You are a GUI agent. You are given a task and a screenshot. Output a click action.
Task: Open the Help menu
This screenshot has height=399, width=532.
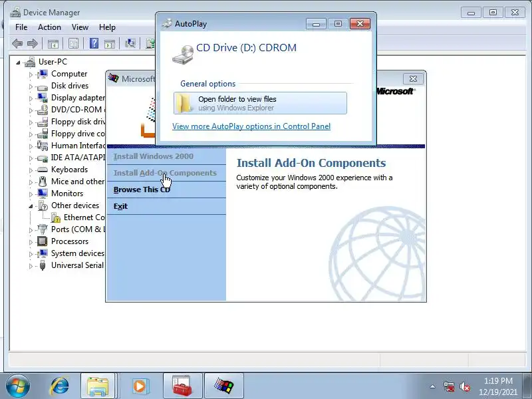(107, 27)
